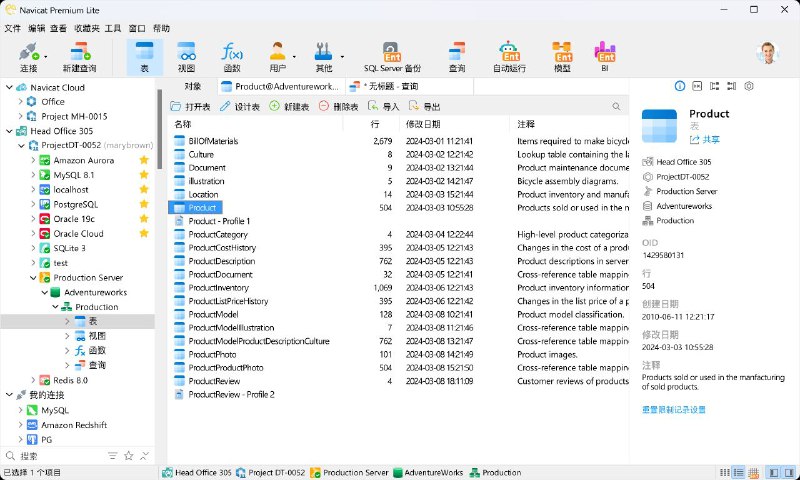The height and width of the screenshot is (480, 800).
Task: Collapse the Adventureworks database node
Action: pyautogui.click(x=44, y=292)
